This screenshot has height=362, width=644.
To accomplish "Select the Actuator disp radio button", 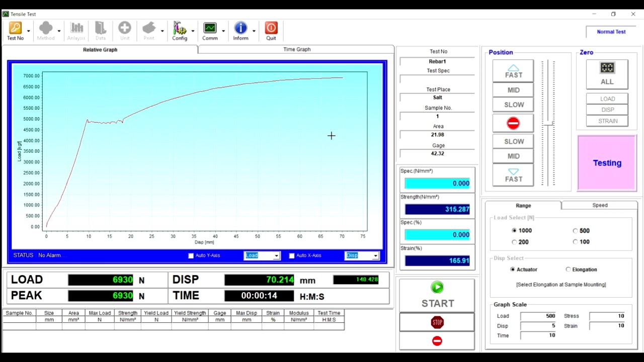I will point(513,269).
